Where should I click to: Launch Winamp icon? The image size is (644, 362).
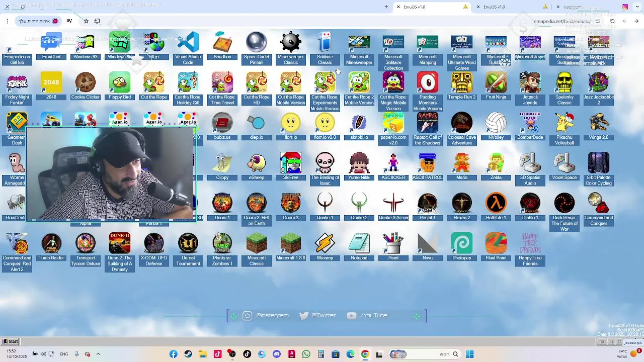[x=325, y=247]
